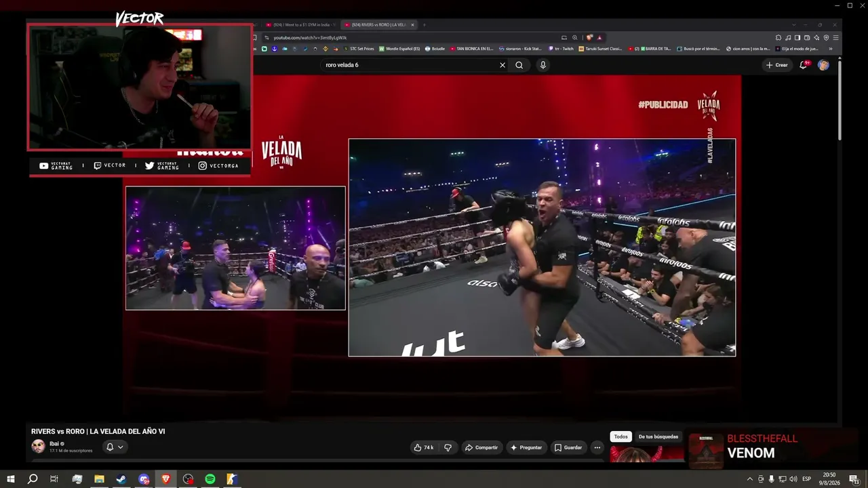The width and height of the screenshot is (868, 488).
Task: Open File Explorer from the taskbar
Action: pyautogui.click(x=99, y=479)
